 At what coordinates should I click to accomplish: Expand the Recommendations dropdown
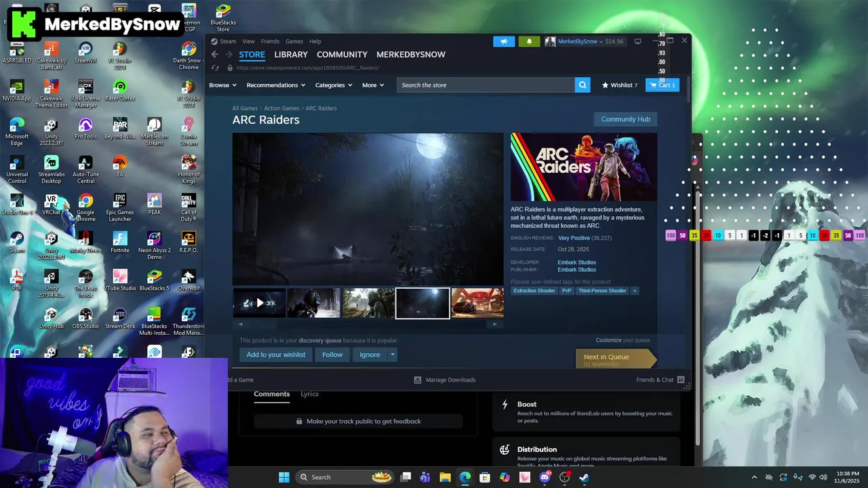click(x=276, y=85)
